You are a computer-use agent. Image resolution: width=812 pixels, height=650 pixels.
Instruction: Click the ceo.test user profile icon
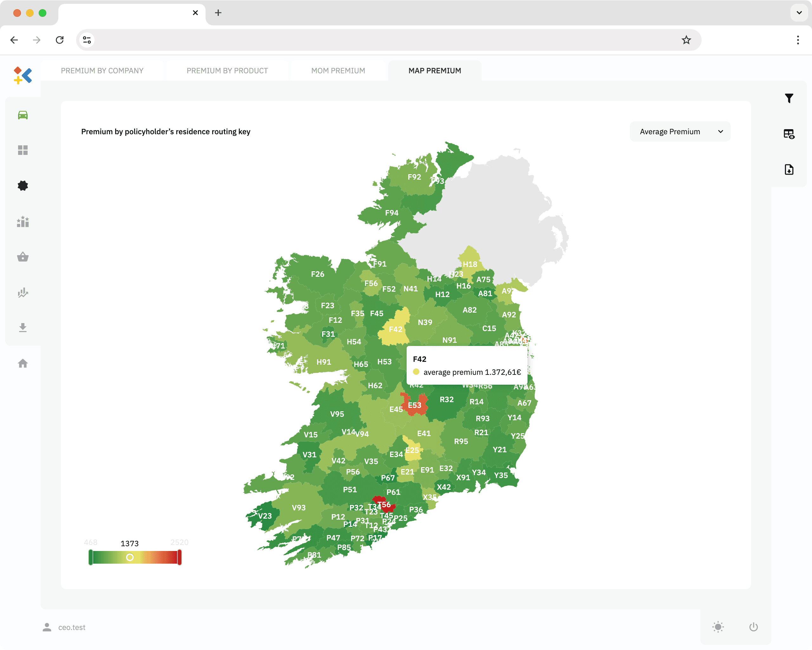47,627
